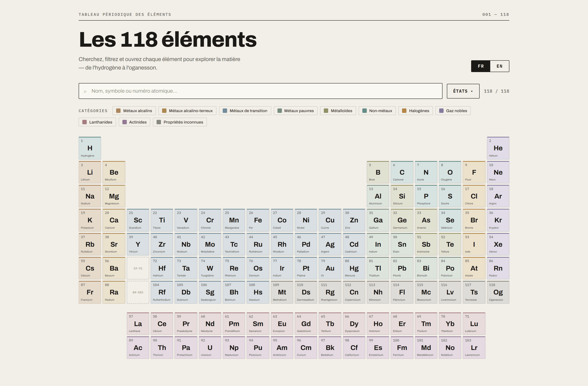This screenshot has height=386, width=588.
Task: Open the Francium tile
Action: tap(90, 292)
